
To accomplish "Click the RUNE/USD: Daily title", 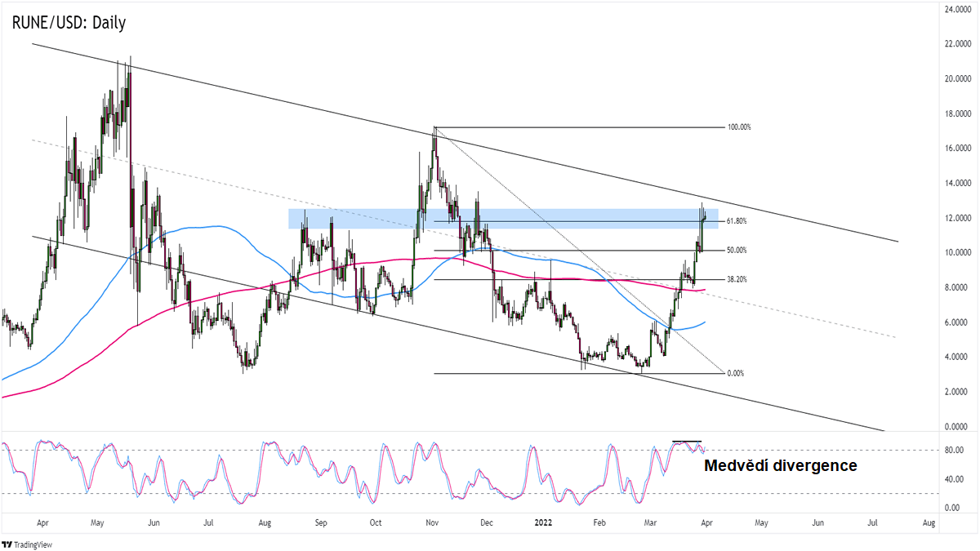I will point(69,23).
